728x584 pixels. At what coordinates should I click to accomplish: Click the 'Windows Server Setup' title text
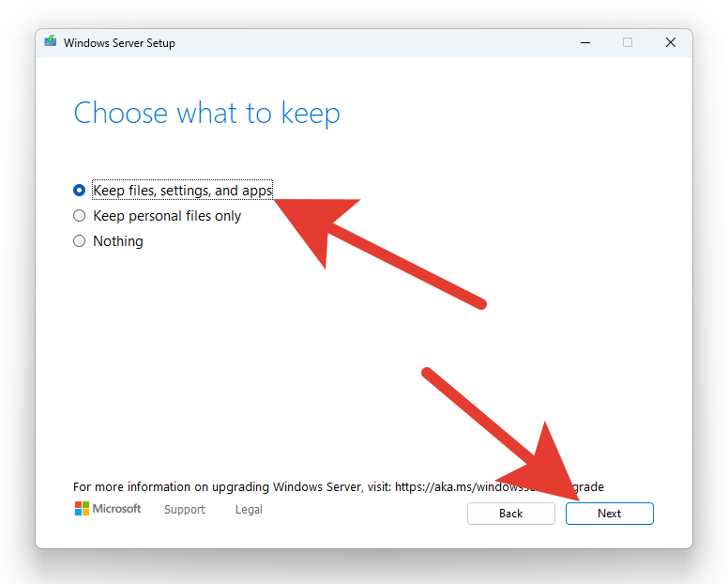tap(119, 43)
